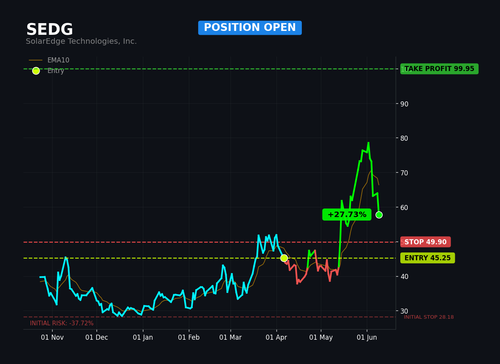Click the green current price dot

tap(379, 215)
